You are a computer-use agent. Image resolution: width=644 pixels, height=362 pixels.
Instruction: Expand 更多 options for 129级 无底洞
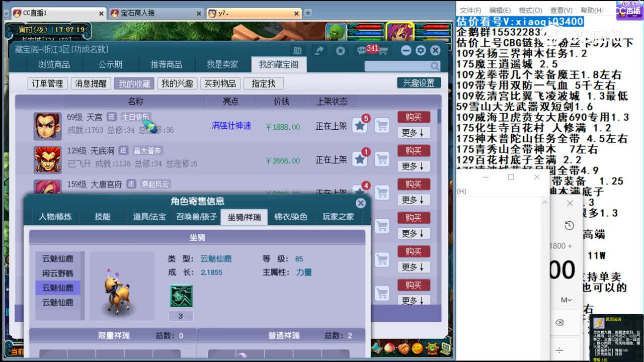tap(414, 166)
